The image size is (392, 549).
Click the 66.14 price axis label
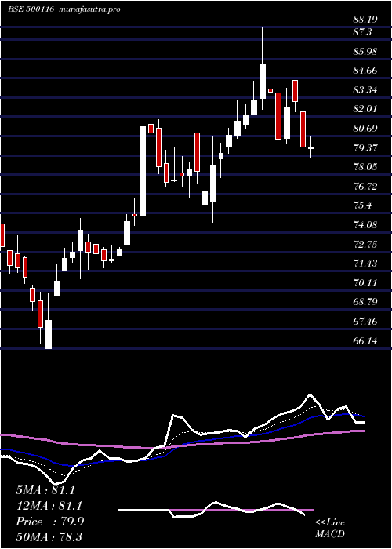coord(365,340)
